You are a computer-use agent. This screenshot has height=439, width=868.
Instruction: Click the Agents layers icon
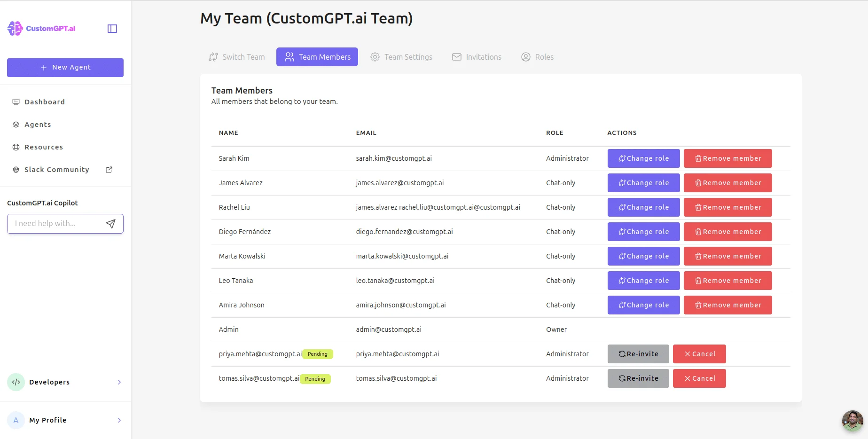pos(16,125)
